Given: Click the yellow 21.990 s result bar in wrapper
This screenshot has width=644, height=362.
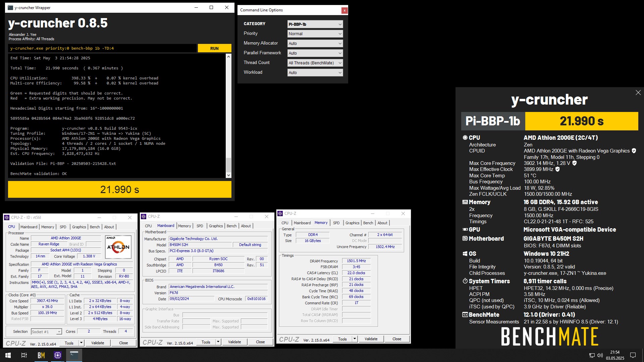Looking at the screenshot, I should click(x=120, y=190).
